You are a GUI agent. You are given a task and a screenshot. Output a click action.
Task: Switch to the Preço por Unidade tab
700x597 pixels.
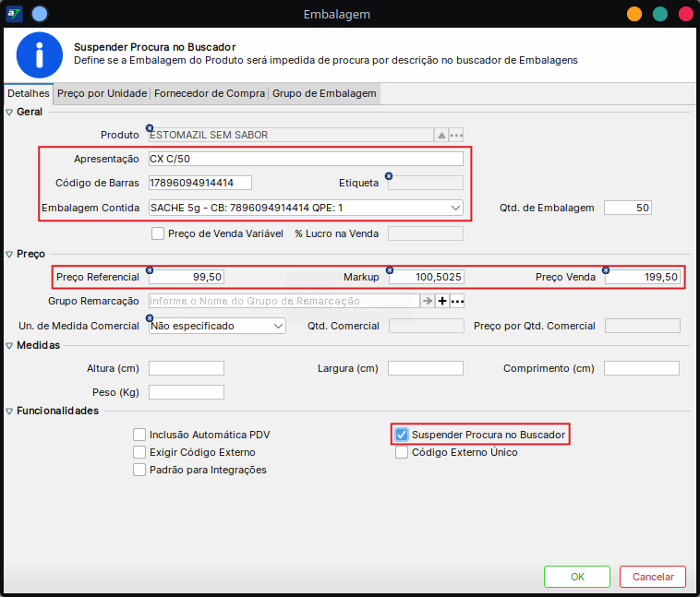coord(102,93)
